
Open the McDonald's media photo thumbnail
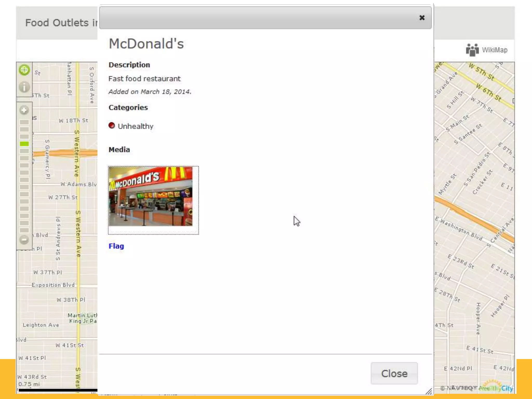click(151, 196)
